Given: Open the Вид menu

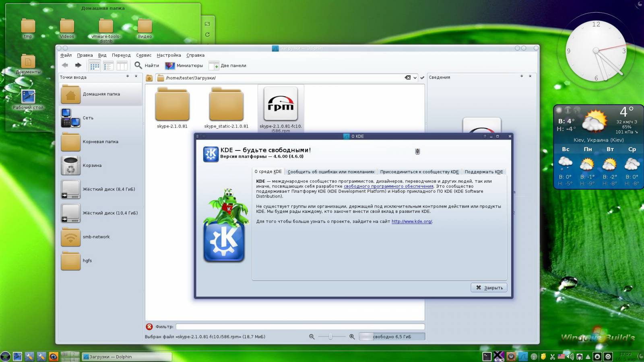Looking at the screenshot, I should tap(102, 55).
